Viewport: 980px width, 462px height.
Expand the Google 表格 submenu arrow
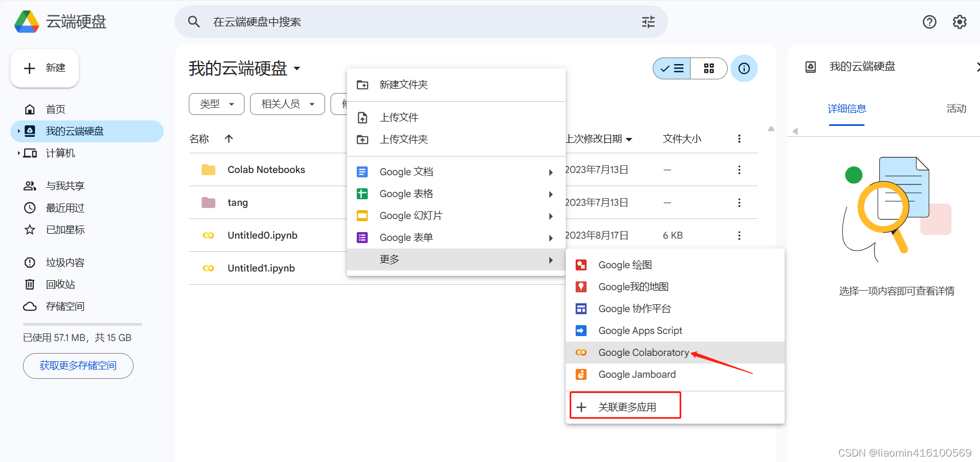click(x=551, y=194)
